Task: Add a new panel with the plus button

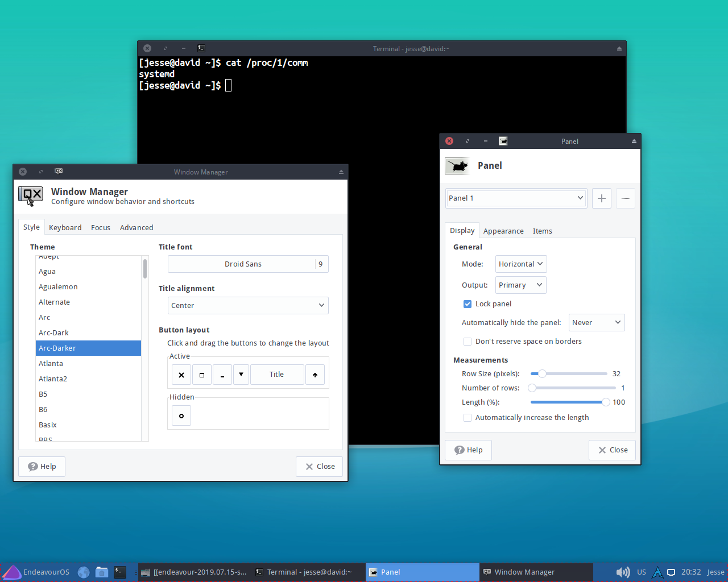Action: point(602,198)
